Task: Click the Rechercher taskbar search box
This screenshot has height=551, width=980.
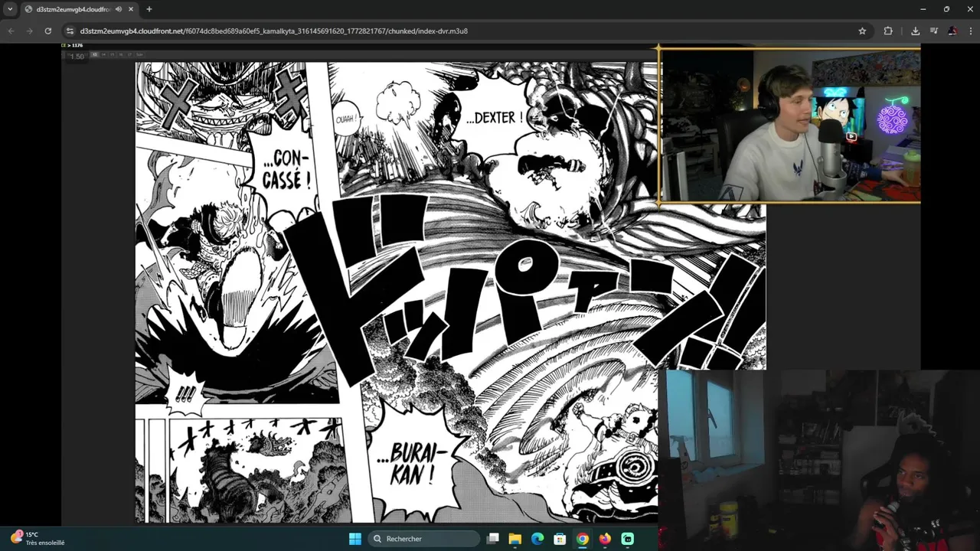Action: [x=424, y=539]
